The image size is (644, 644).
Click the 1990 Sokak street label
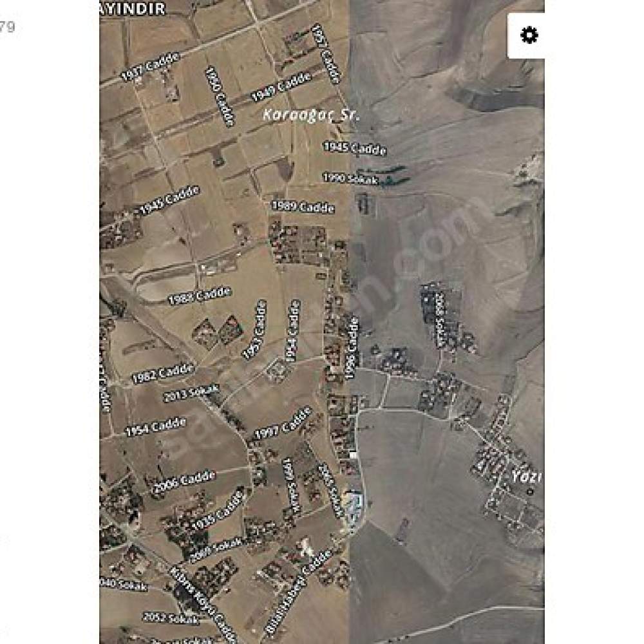[x=351, y=178]
